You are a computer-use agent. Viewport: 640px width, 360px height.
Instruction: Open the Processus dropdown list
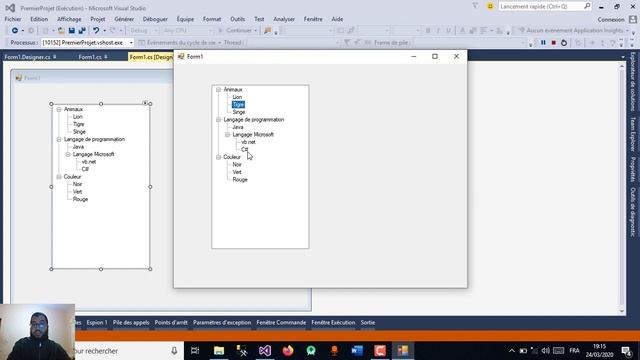pos(131,42)
